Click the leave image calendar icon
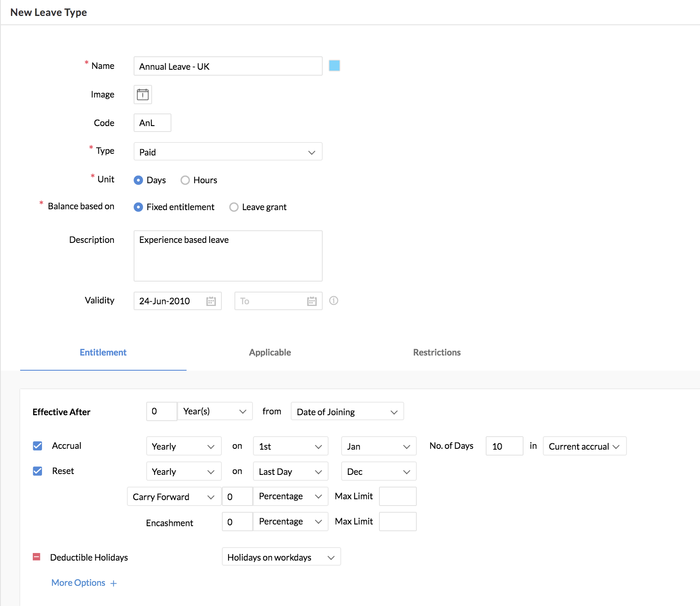Screen dimensions: 700x606 point(143,95)
